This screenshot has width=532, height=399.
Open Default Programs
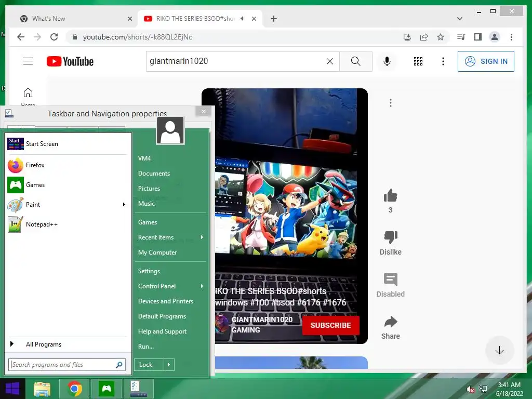(x=162, y=316)
